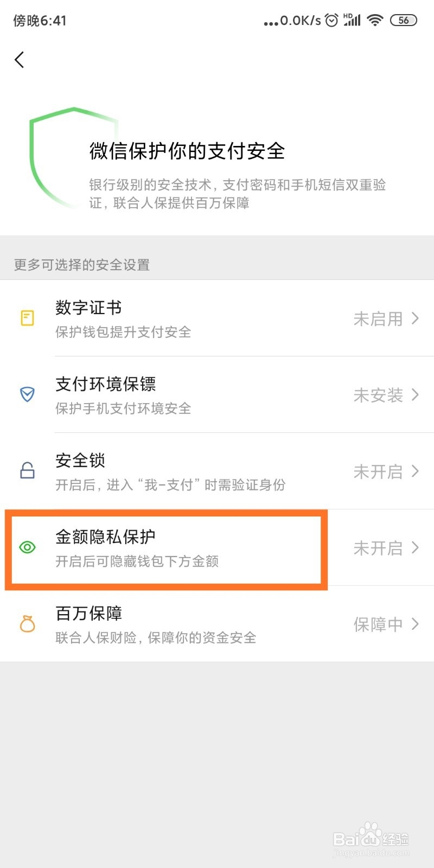Tap the alarm clock status icon
The image size is (434, 868).
(x=331, y=21)
